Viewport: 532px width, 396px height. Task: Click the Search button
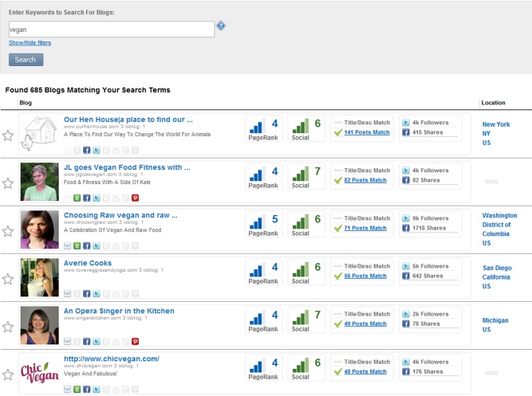(x=26, y=60)
